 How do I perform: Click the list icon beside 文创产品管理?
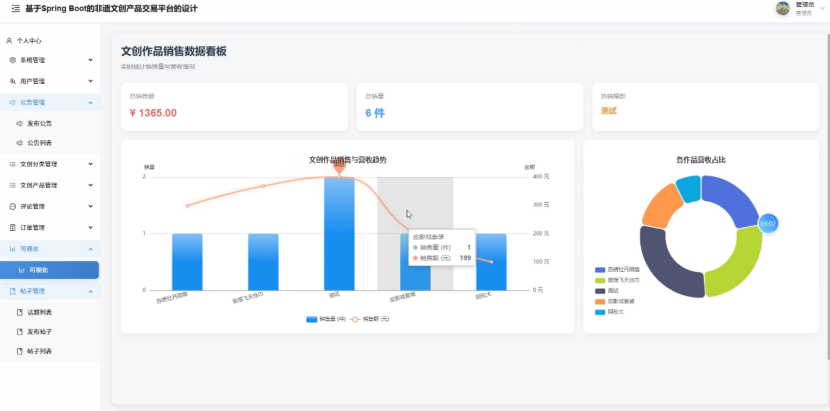[13, 185]
